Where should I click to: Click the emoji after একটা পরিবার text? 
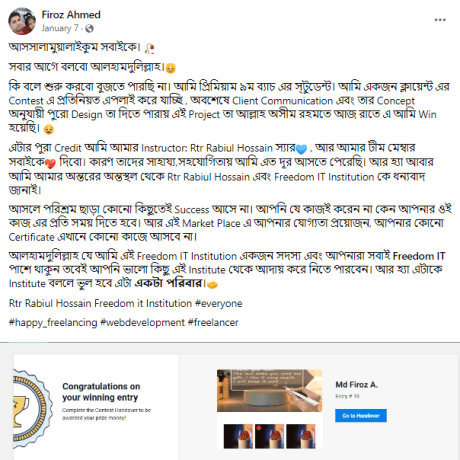point(212,285)
